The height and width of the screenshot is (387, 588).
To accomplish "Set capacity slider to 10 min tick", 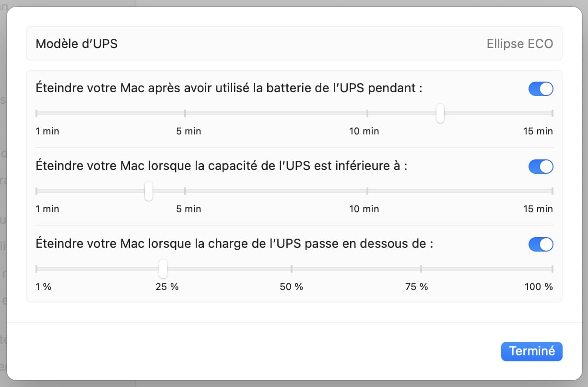I will (x=367, y=191).
